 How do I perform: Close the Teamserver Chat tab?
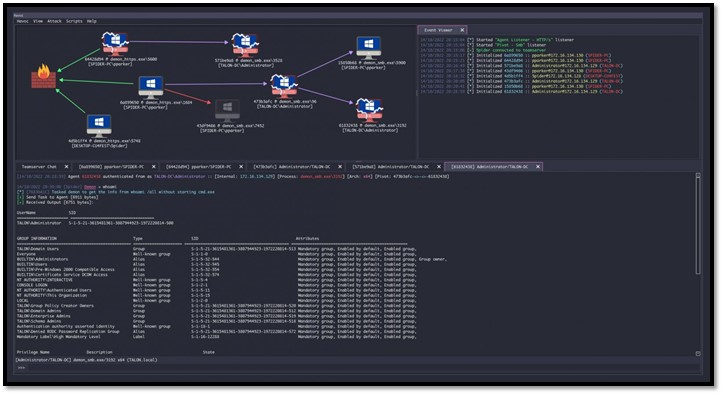(66, 167)
